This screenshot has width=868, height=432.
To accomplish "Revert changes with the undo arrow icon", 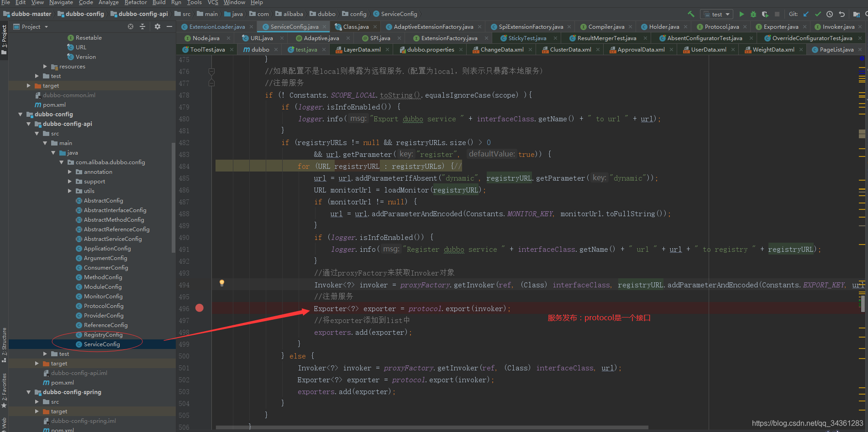I will (842, 14).
